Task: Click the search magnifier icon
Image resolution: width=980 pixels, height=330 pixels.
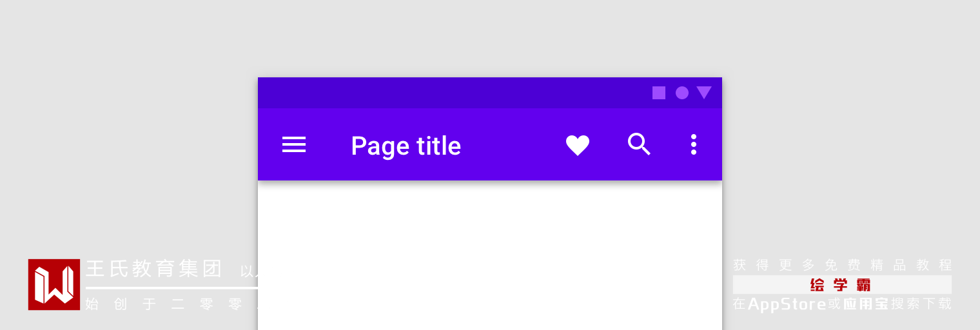Action: tap(639, 144)
